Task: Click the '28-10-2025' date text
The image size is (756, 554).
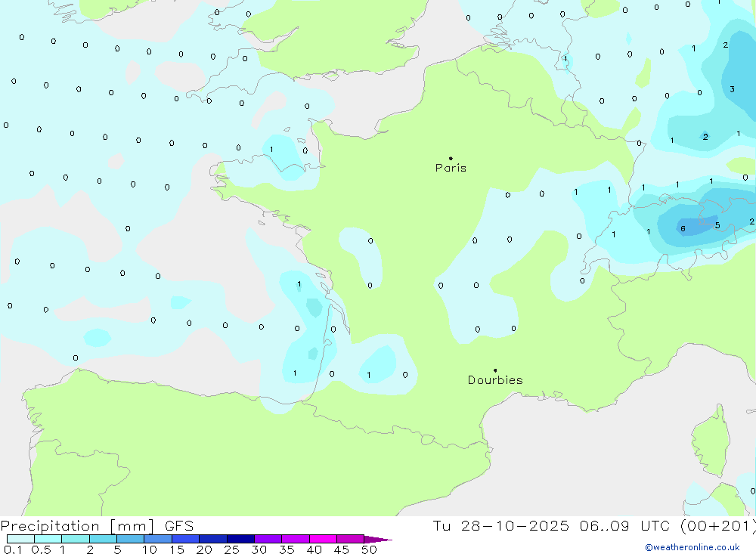Action: click(x=514, y=526)
